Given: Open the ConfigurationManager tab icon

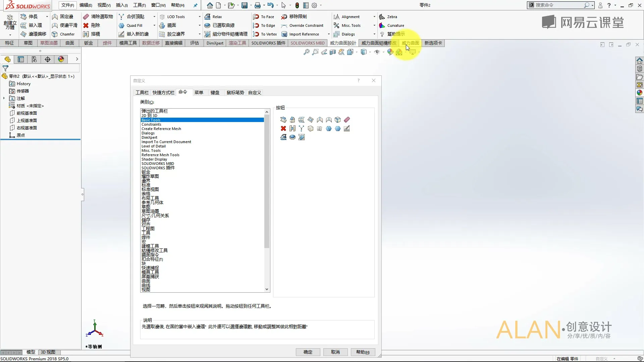Looking at the screenshot, I should (34, 59).
